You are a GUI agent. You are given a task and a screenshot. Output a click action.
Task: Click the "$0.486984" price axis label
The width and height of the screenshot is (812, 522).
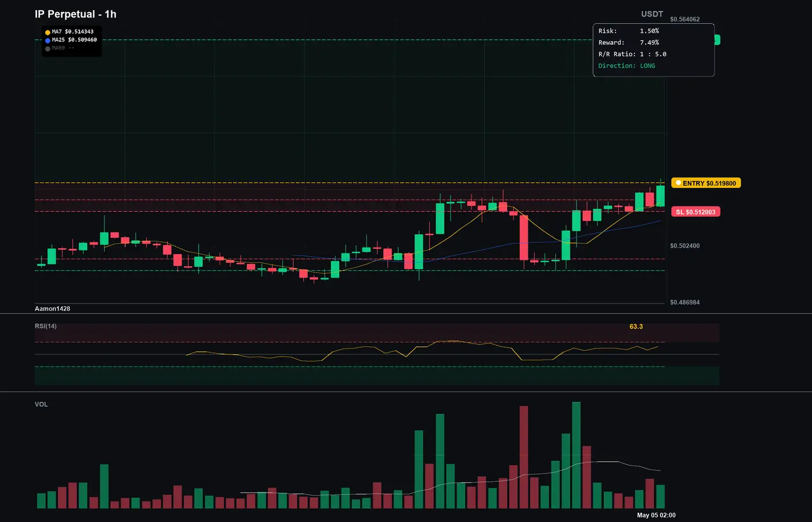[x=685, y=303]
